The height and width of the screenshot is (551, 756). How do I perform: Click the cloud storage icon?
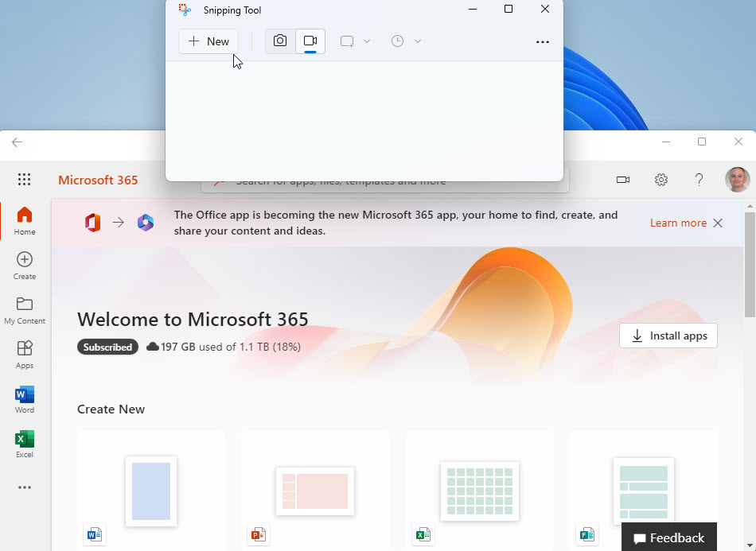coord(152,347)
